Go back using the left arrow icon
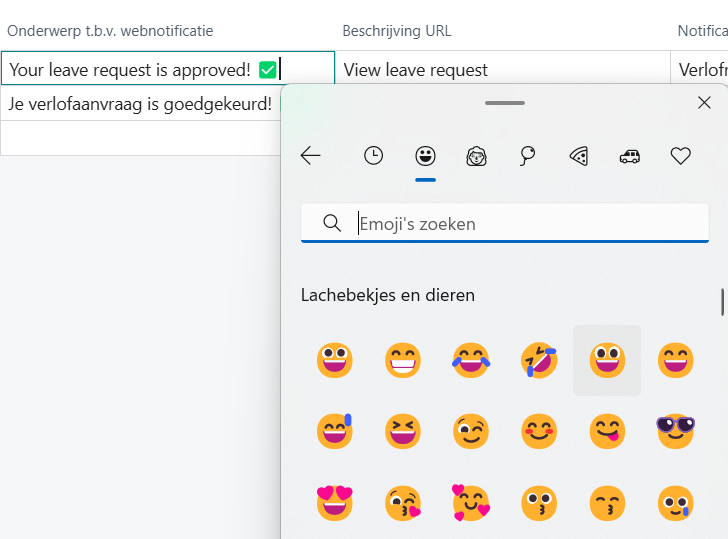 click(x=311, y=156)
